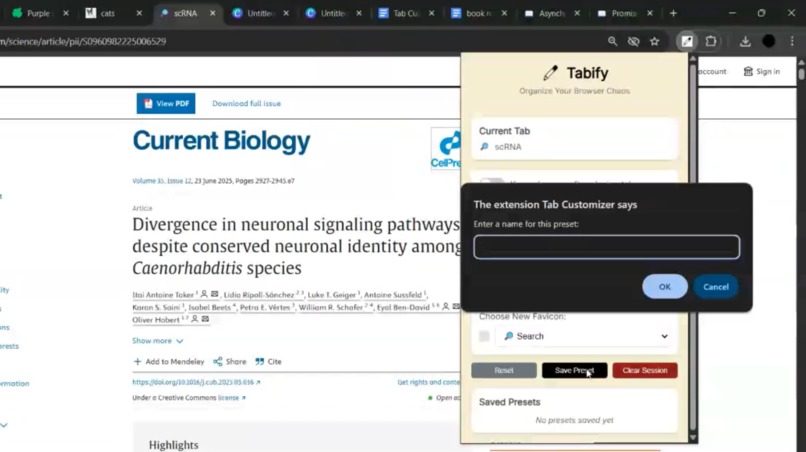Close the Purple tab
Screen dimensions: 806x452
click(65, 13)
